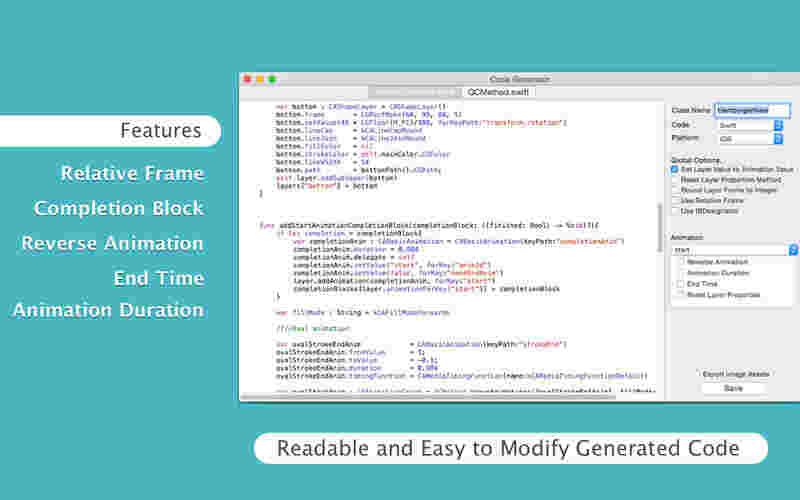Expand the Animation dropdown showing start
800x500 pixels.
[735, 250]
